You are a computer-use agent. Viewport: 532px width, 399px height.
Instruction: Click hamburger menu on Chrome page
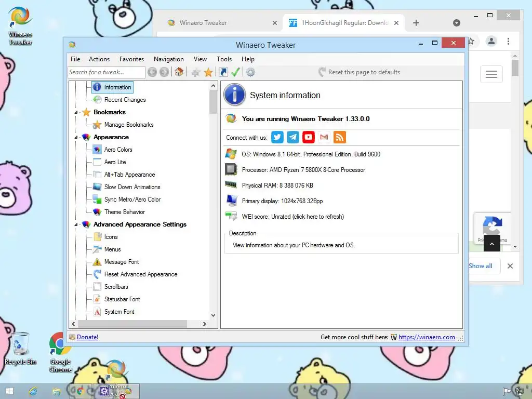[491, 74]
